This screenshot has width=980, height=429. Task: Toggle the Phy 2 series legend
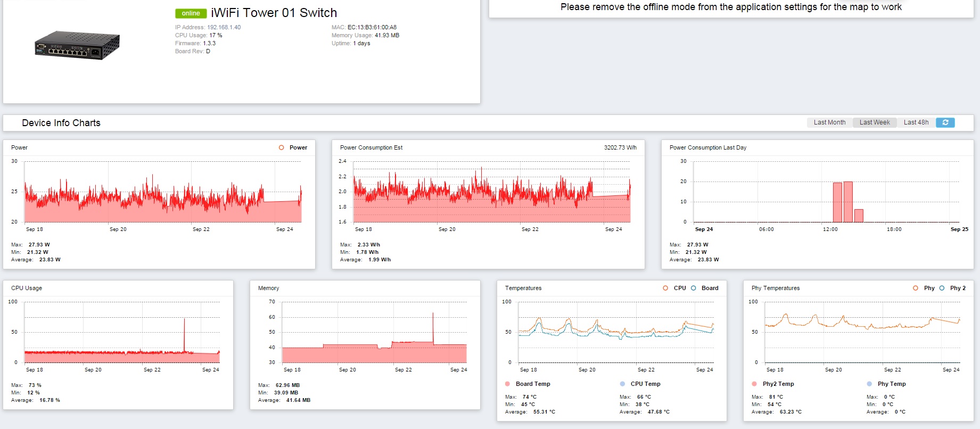(x=942, y=288)
